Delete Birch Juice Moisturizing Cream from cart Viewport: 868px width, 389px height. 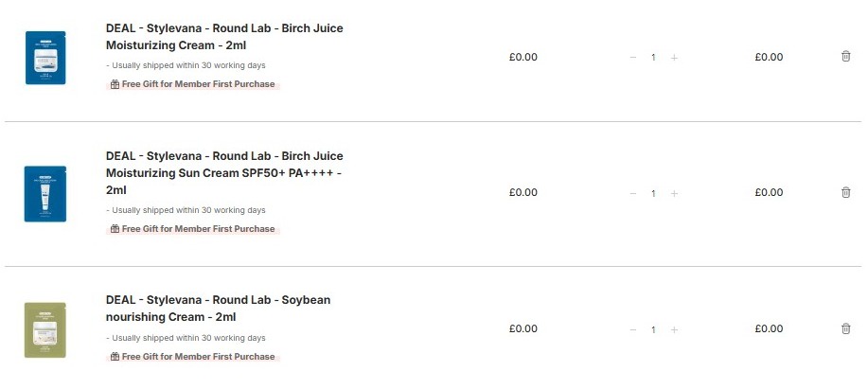(x=845, y=57)
